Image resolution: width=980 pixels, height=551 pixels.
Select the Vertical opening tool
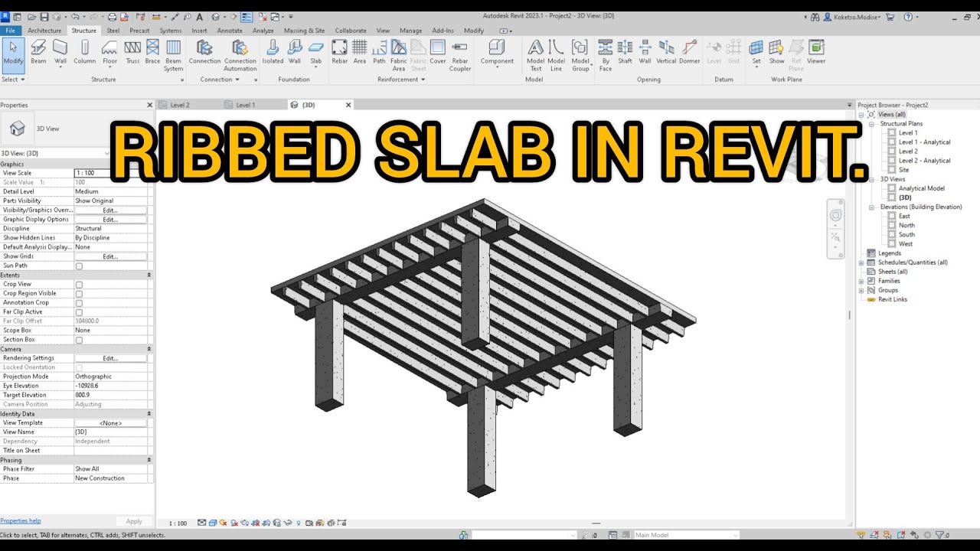coord(666,51)
